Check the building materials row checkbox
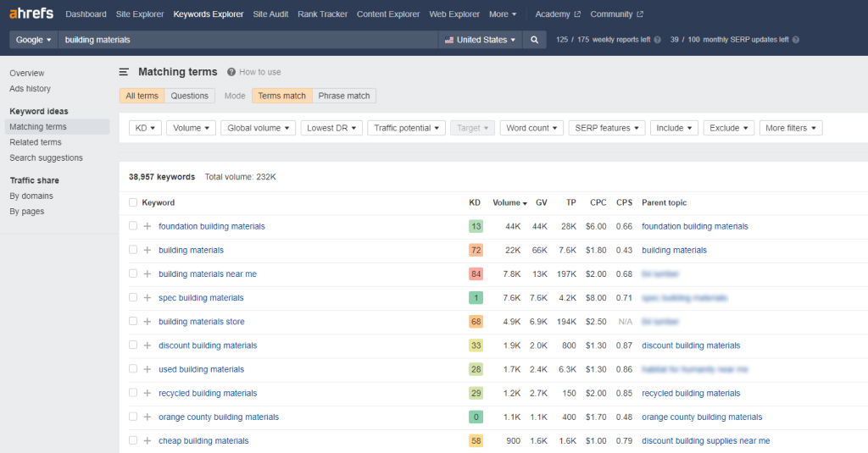Viewport: 868px width, 453px height. pyautogui.click(x=133, y=250)
